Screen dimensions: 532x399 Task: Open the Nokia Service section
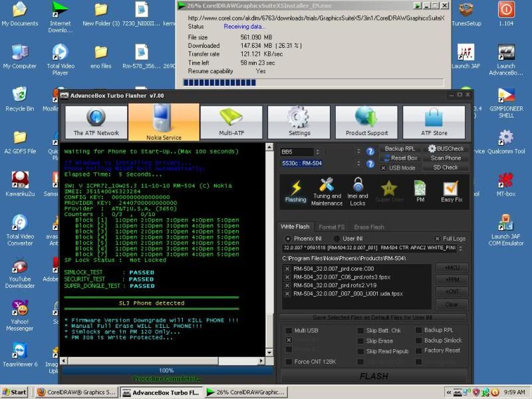pyautogui.click(x=164, y=122)
